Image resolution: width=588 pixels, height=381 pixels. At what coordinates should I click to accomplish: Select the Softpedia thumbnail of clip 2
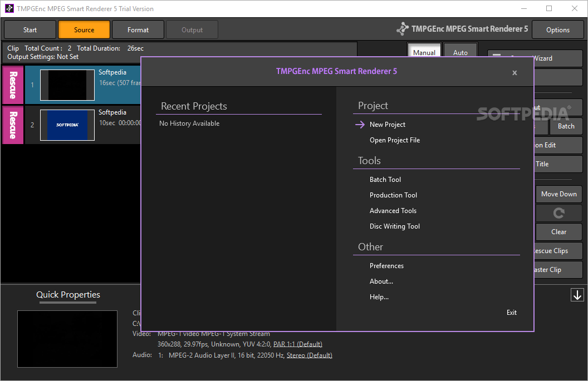click(67, 125)
